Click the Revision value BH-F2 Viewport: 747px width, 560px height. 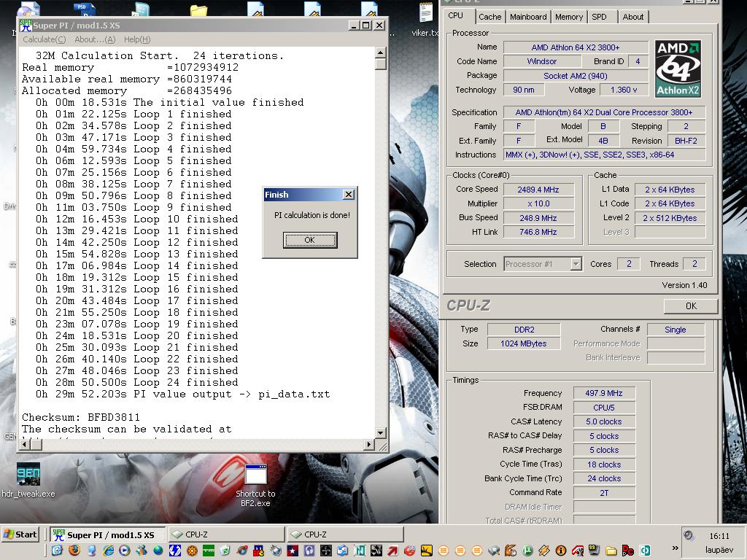[x=686, y=141]
